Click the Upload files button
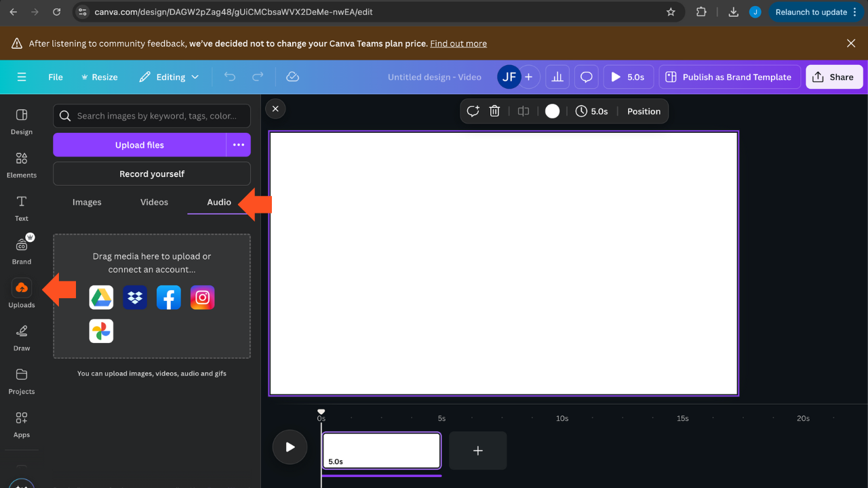The image size is (868, 488). coord(139,144)
